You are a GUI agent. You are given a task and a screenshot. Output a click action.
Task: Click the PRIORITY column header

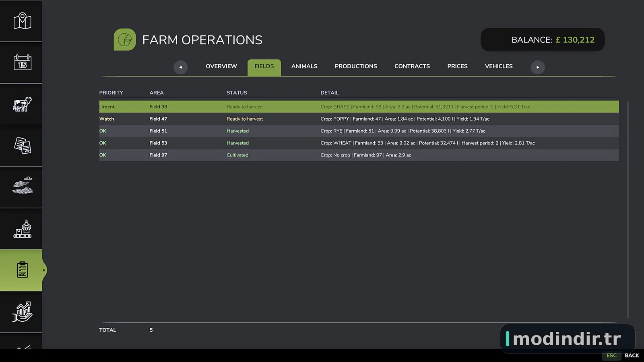coord(111,93)
